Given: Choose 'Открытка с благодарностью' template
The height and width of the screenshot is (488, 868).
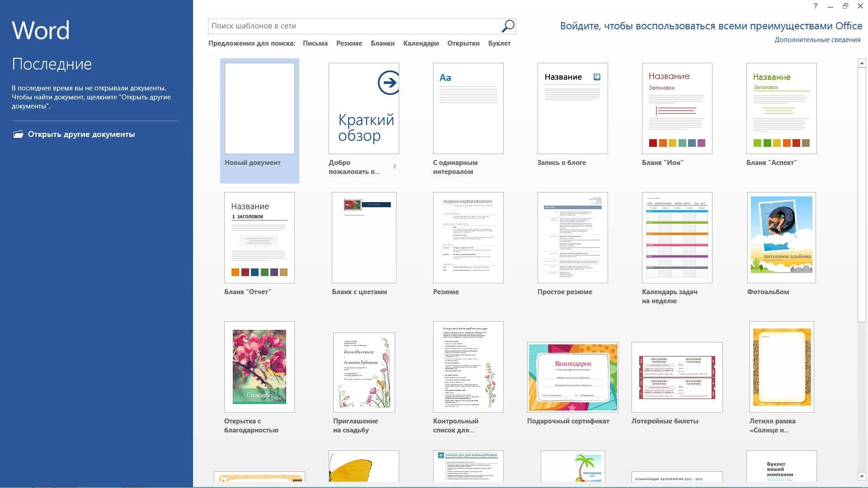Looking at the screenshot, I should (259, 367).
